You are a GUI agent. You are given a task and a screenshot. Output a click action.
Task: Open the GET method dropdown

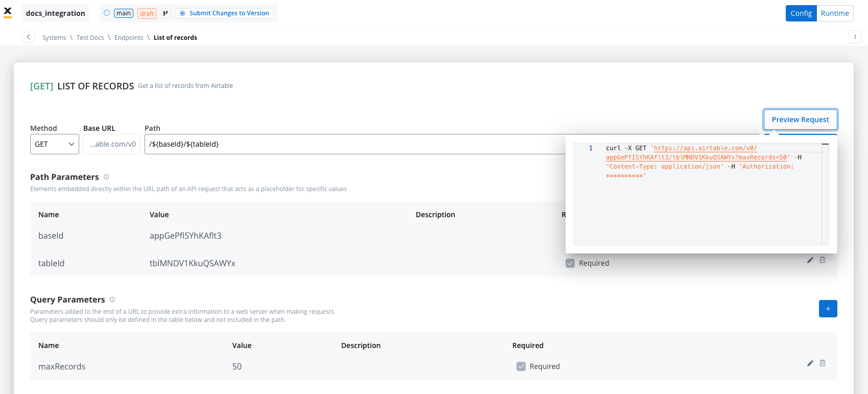[x=55, y=144]
